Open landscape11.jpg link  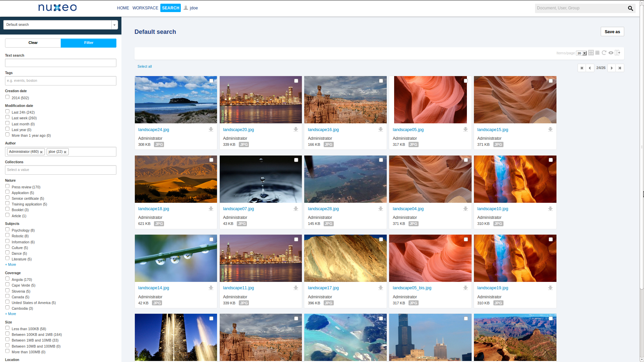click(238, 288)
